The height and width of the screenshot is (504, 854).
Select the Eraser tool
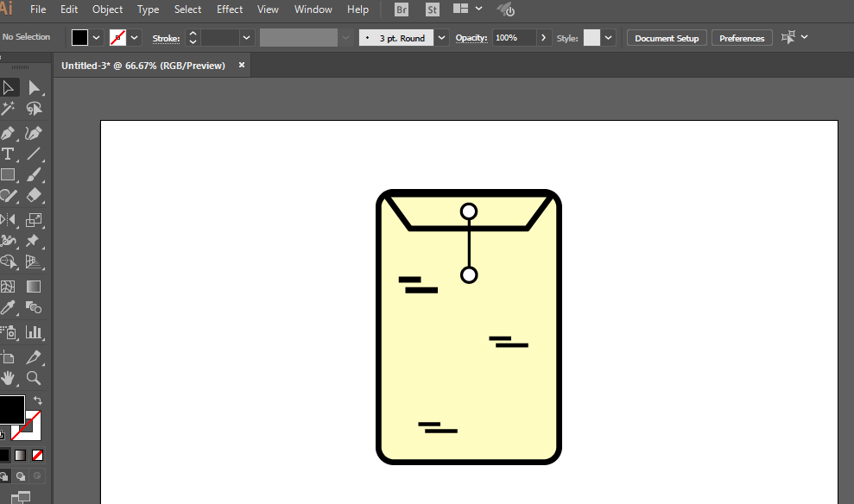34,195
